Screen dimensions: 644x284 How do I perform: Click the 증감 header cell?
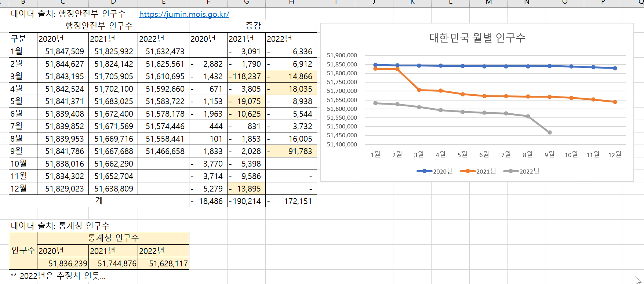click(253, 26)
